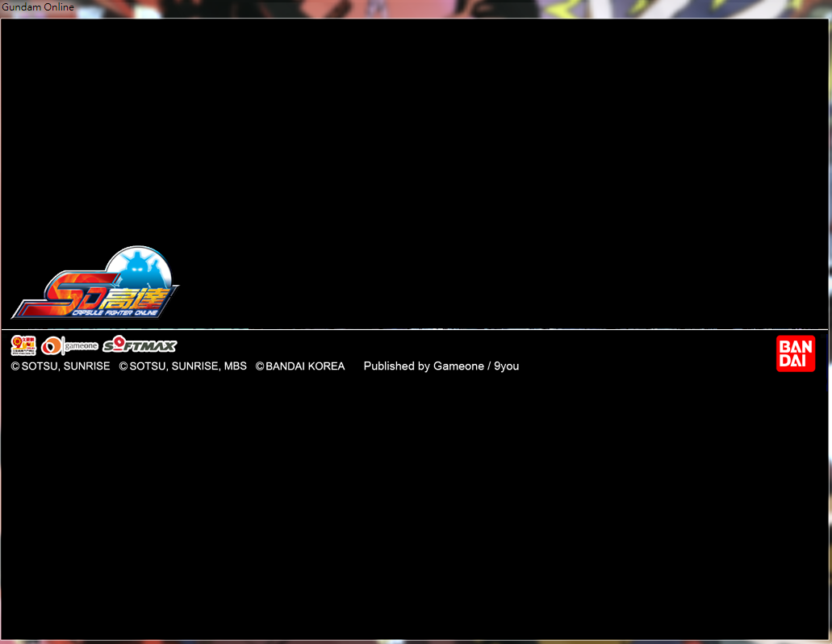
Task: Click the "Published by Gameone / 9you" text
Action: pos(441,366)
